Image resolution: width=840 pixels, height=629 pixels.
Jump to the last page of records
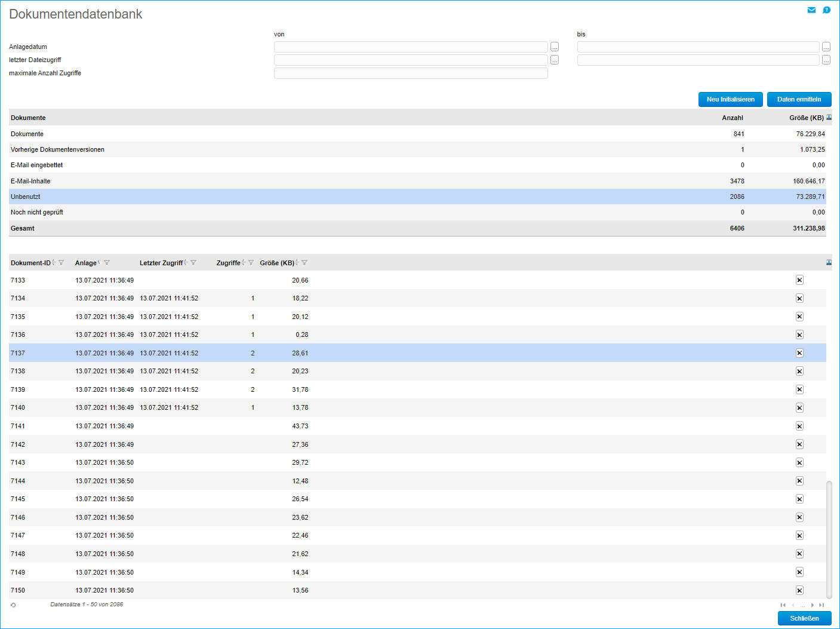tap(821, 605)
